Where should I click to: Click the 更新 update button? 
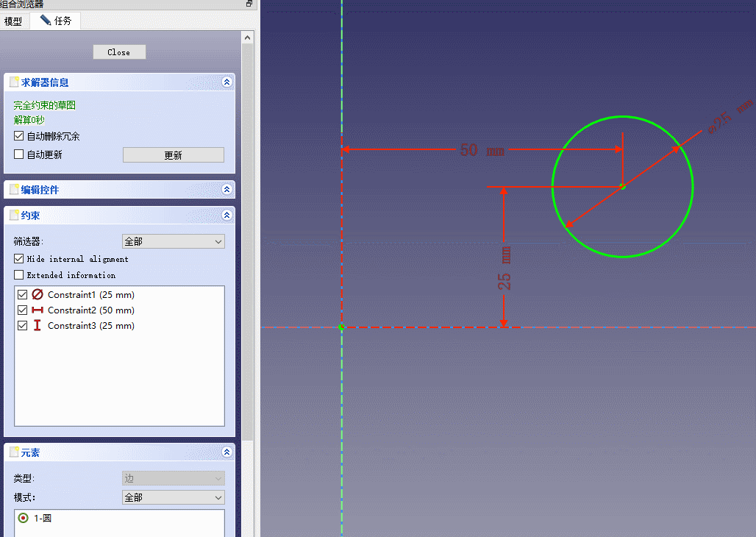173,155
